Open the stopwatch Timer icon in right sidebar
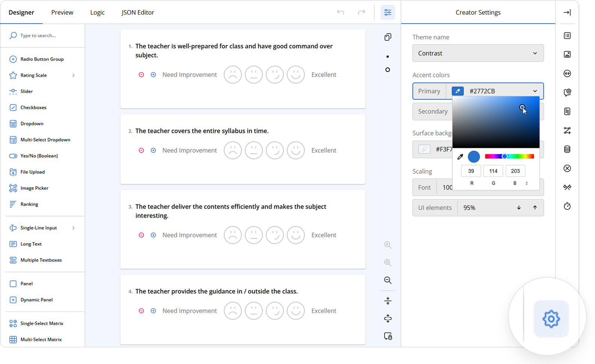Image resolution: width=595 pixels, height=364 pixels. [567, 206]
